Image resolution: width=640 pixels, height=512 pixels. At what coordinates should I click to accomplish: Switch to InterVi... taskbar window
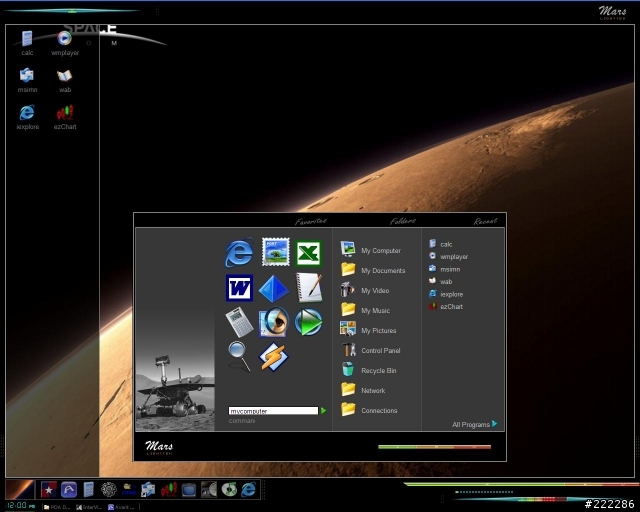(89, 507)
